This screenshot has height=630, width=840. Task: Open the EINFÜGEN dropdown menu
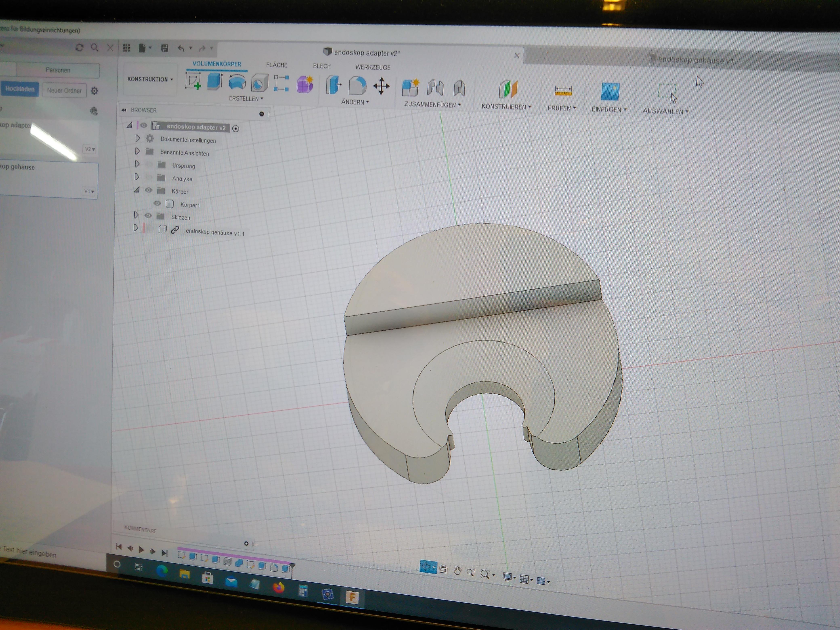tap(609, 109)
